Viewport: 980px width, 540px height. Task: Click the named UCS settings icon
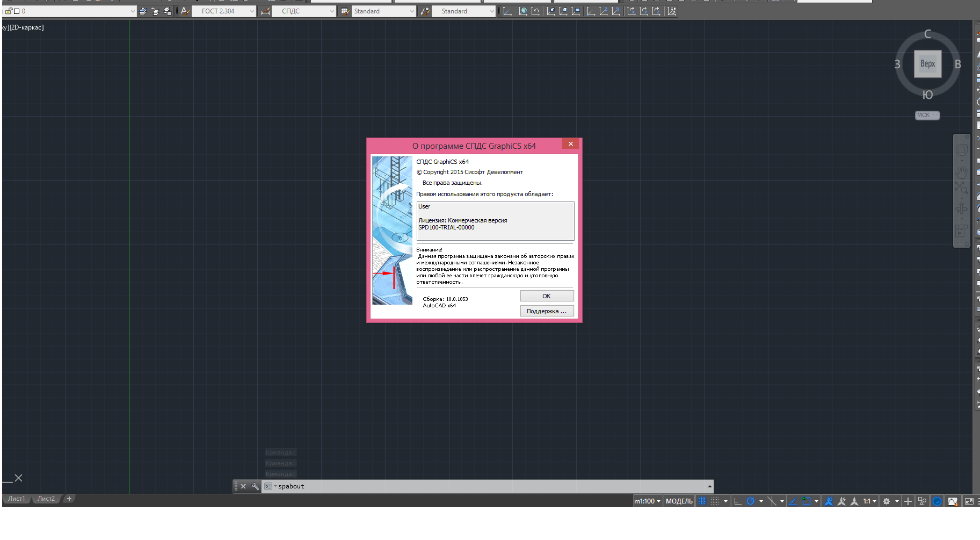click(x=672, y=11)
